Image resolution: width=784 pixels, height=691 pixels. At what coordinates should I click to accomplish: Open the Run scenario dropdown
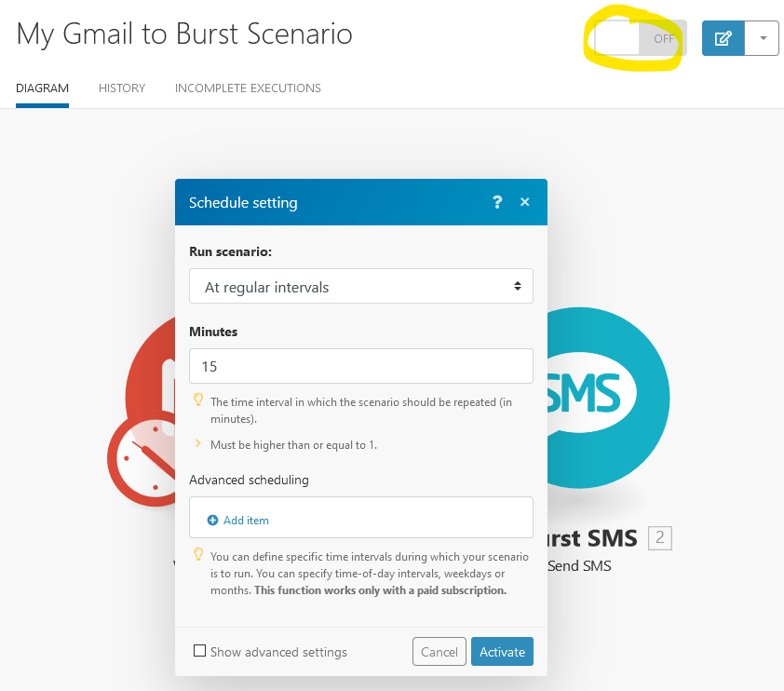point(361,286)
